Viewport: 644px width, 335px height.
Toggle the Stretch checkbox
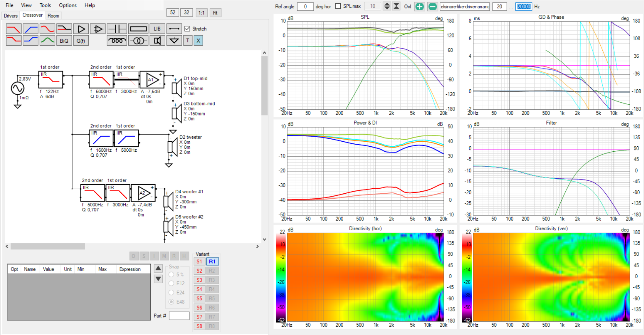click(187, 29)
